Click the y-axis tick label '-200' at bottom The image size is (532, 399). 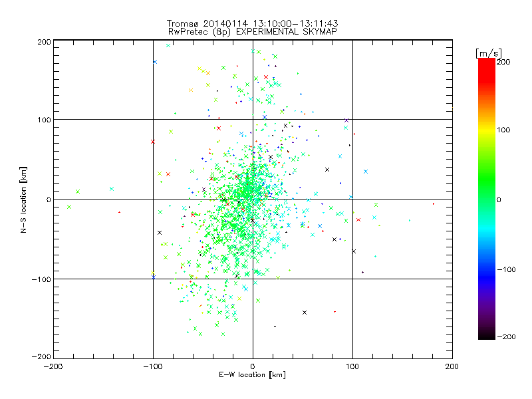pyautogui.click(x=42, y=356)
